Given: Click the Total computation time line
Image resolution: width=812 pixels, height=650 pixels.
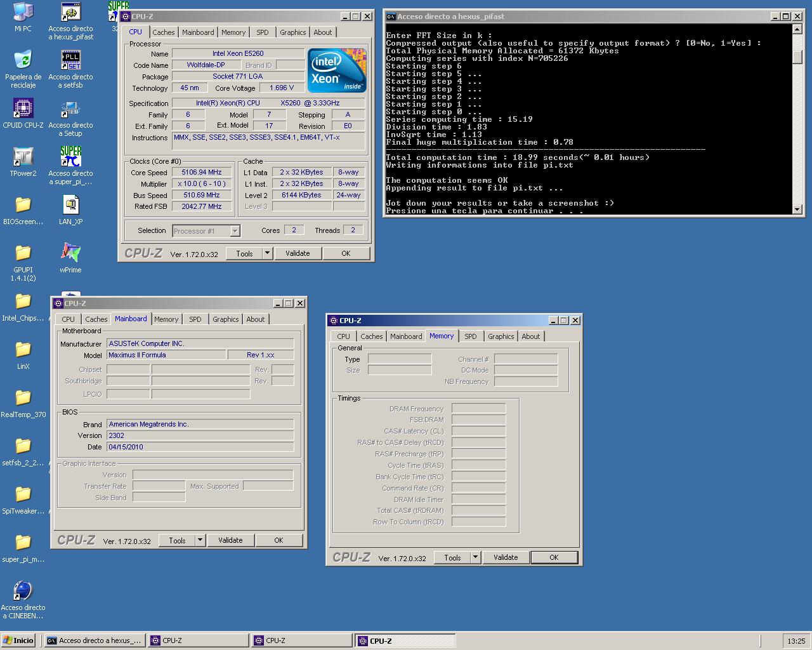Looking at the screenshot, I should tap(518, 157).
